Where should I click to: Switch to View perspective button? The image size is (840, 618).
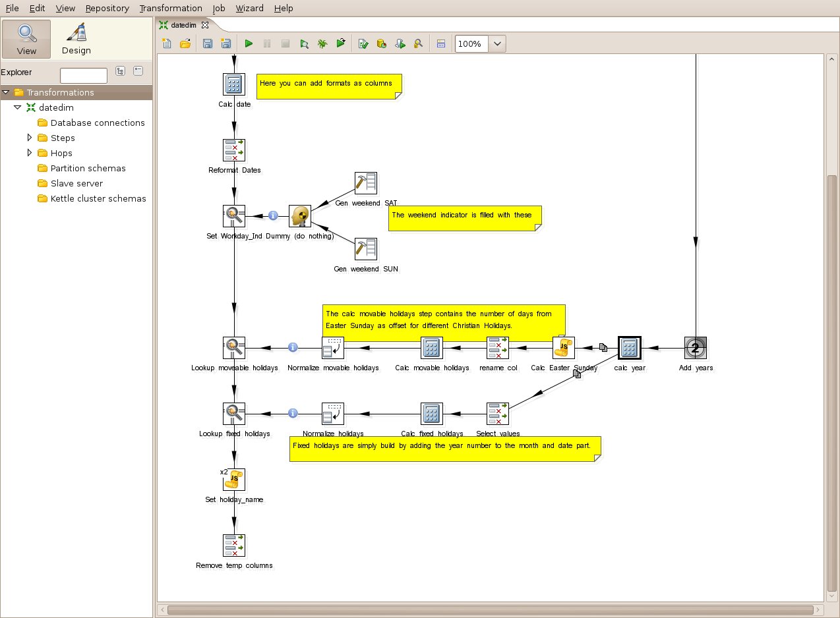coord(26,39)
